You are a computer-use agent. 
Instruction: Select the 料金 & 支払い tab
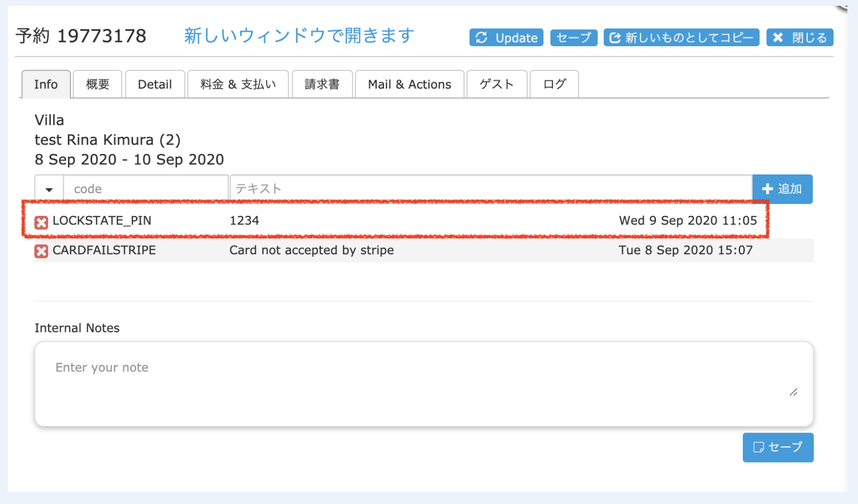[238, 84]
